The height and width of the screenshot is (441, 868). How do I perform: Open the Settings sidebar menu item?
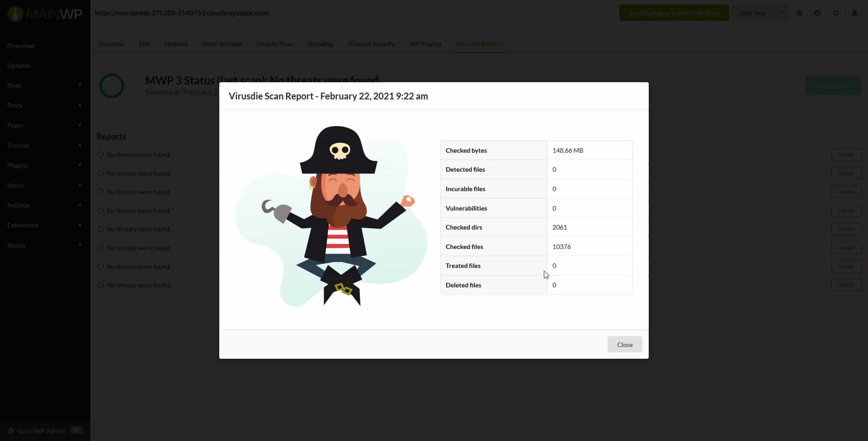[19, 205]
